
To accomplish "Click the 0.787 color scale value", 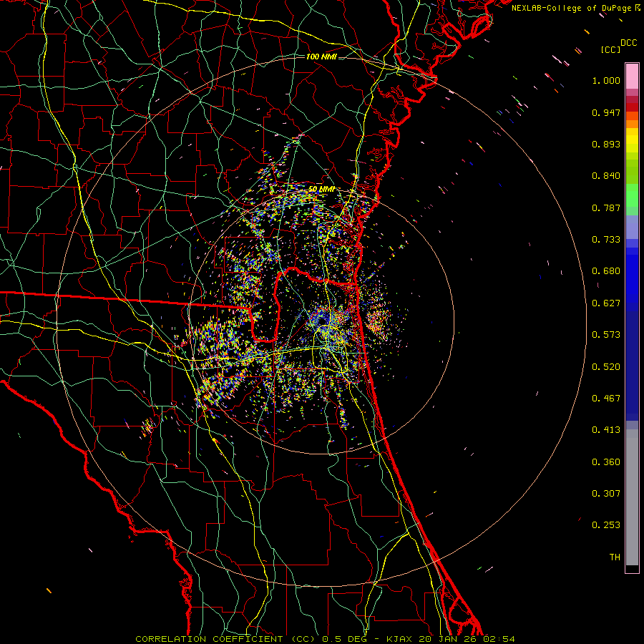I will point(606,208).
